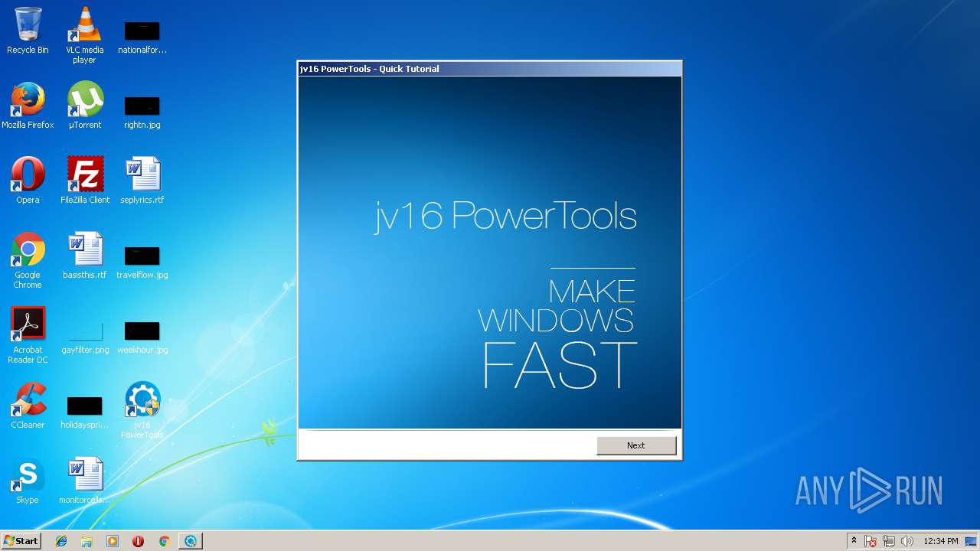Viewport: 980px width, 551px height.
Task: Launch Internet Explorer from the taskbar
Action: [61, 541]
